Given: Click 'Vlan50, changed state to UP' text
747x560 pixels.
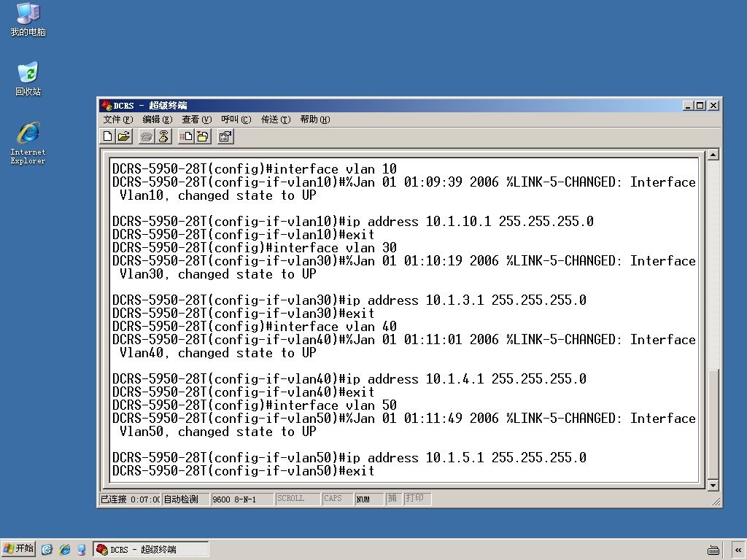Looking at the screenshot, I should pos(217,432).
